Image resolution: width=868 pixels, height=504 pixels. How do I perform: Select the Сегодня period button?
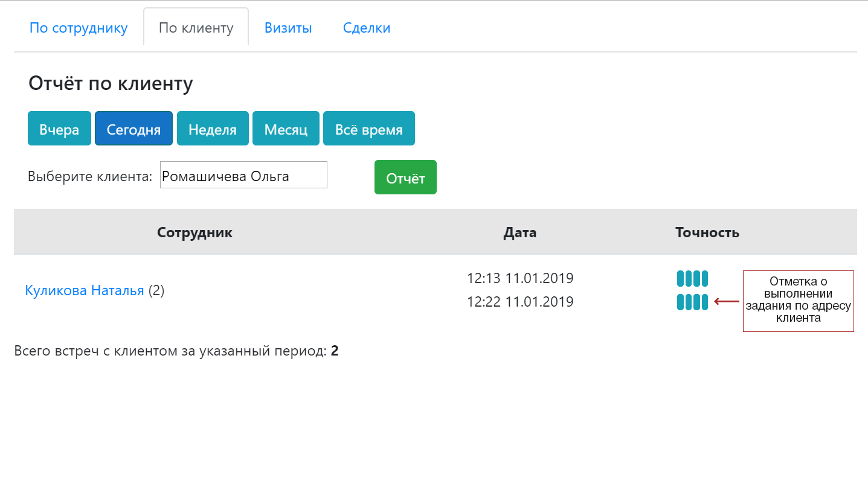[x=133, y=129]
